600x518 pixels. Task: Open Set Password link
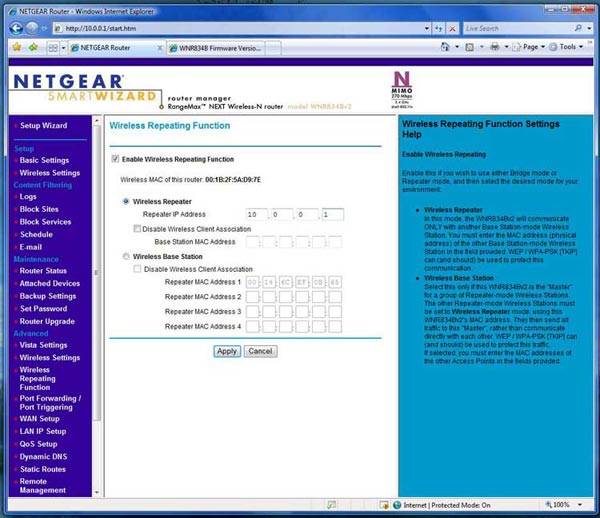click(x=43, y=308)
